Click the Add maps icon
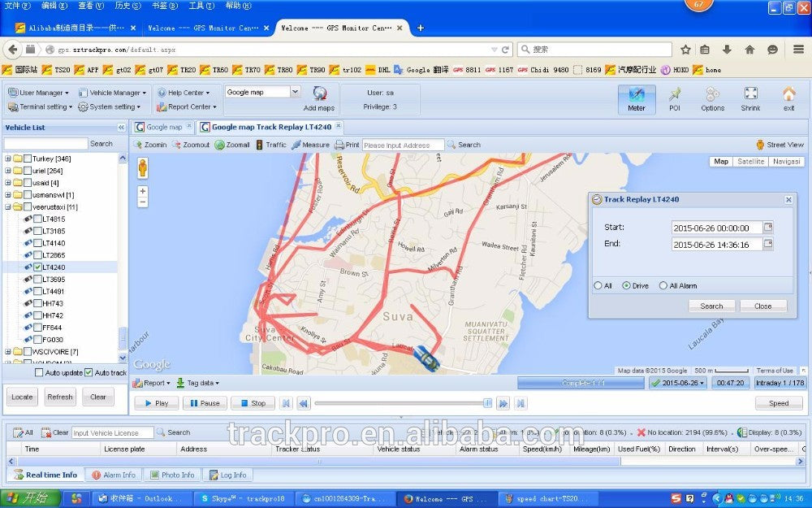 click(x=319, y=94)
